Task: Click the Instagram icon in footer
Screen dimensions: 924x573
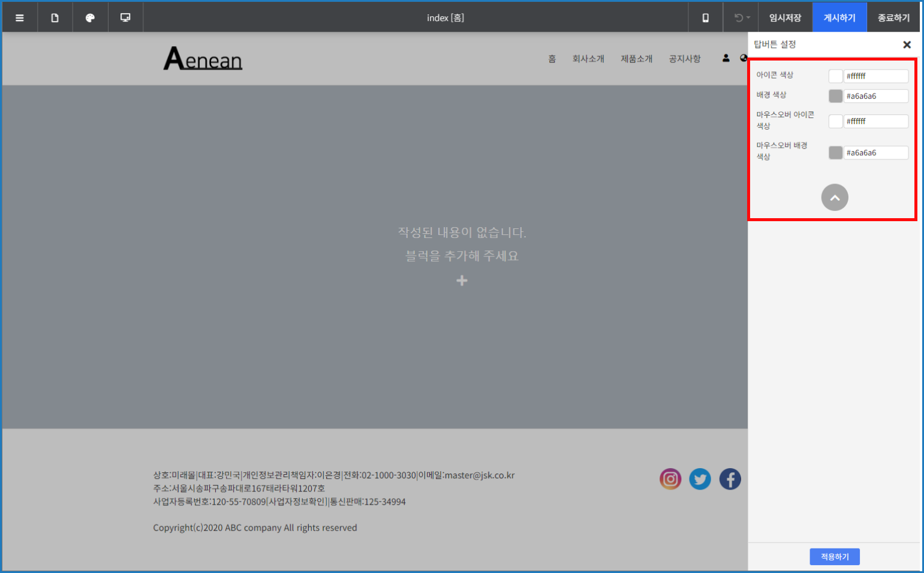Action: tap(670, 479)
